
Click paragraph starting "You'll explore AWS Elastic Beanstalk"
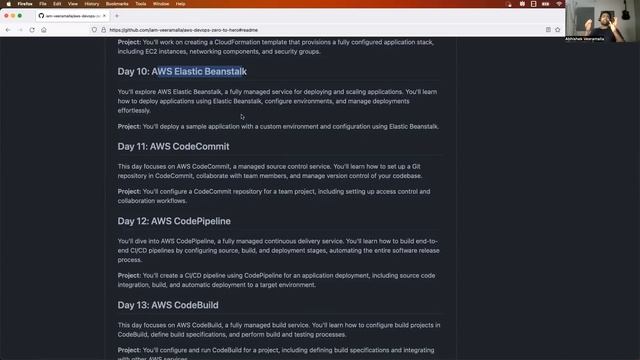(278, 101)
